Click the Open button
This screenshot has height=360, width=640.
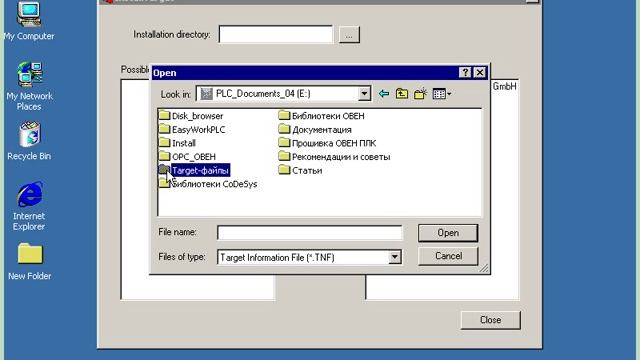(x=448, y=233)
